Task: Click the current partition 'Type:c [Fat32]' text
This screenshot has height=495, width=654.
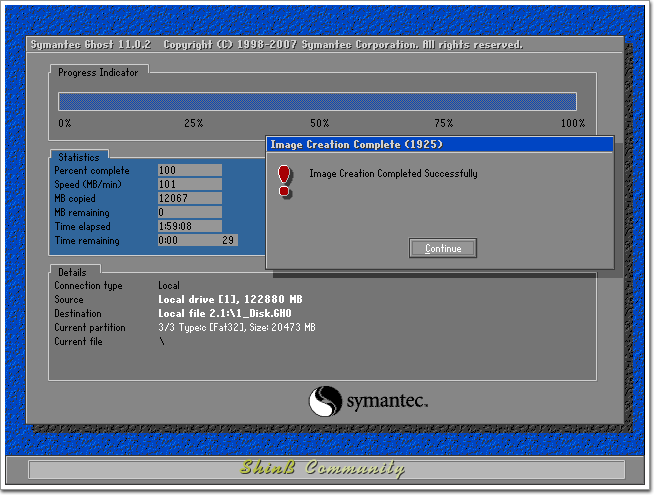Action: tap(211, 327)
